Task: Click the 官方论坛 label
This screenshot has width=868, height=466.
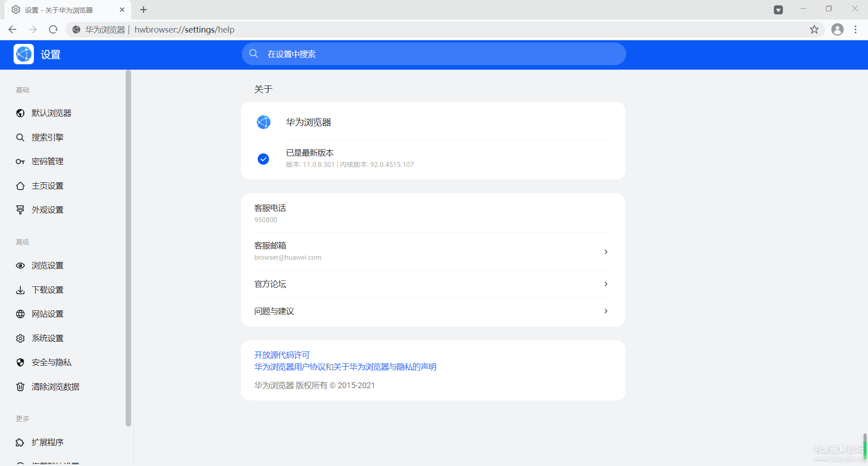Action: 270,284
